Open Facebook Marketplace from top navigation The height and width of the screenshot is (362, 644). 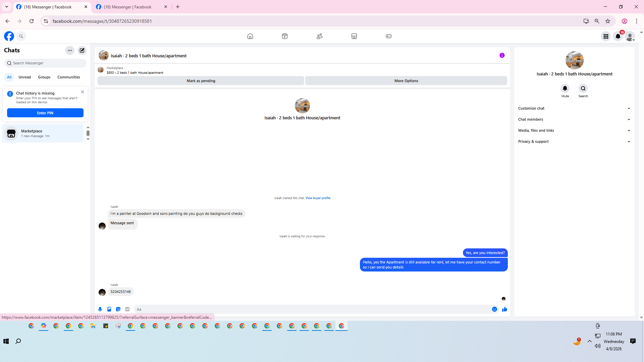(x=354, y=36)
